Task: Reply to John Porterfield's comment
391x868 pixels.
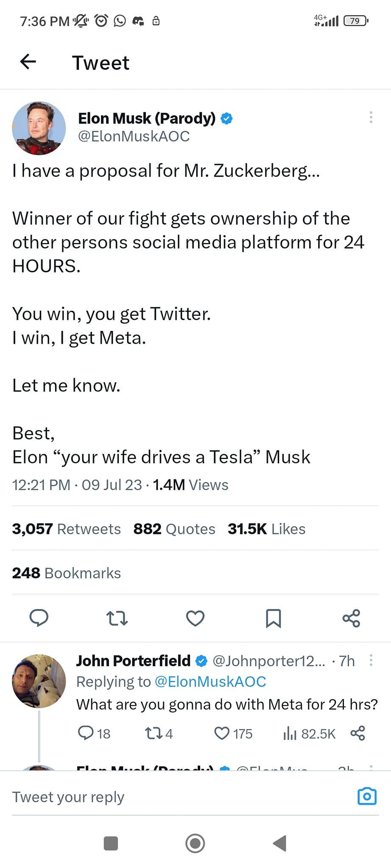Action: click(x=94, y=733)
